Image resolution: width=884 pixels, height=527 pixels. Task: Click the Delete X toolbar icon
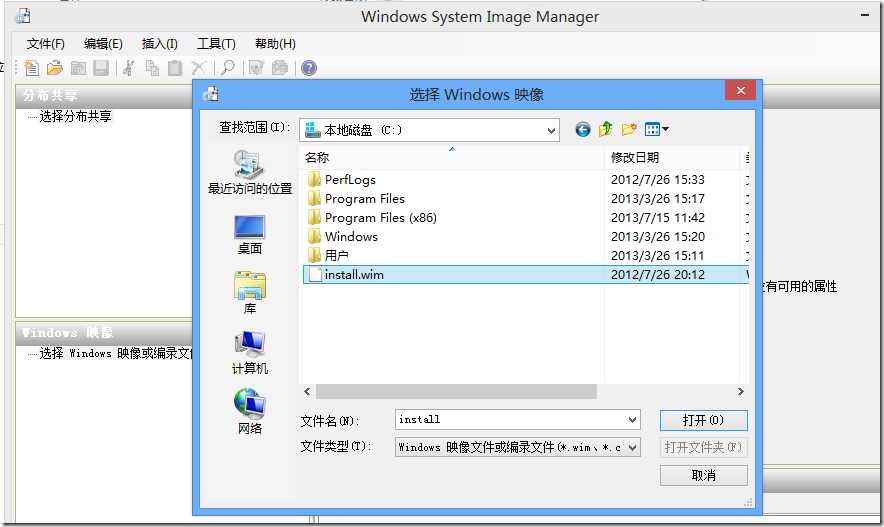(198, 68)
